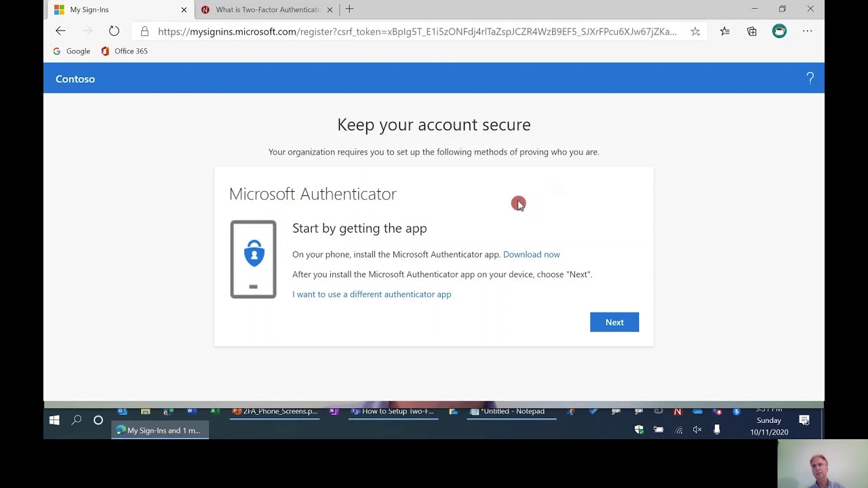Click the Contoso header title
Image resolution: width=868 pixels, height=488 pixels.
75,79
